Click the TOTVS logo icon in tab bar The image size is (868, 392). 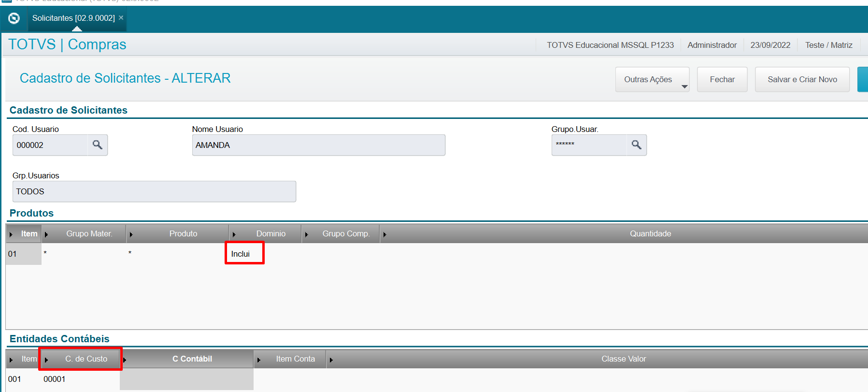pyautogui.click(x=14, y=18)
